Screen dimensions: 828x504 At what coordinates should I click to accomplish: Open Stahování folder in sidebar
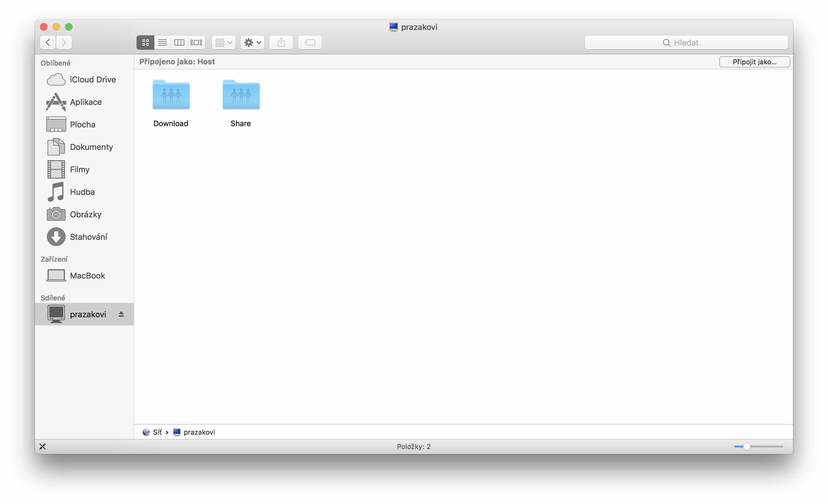point(88,237)
